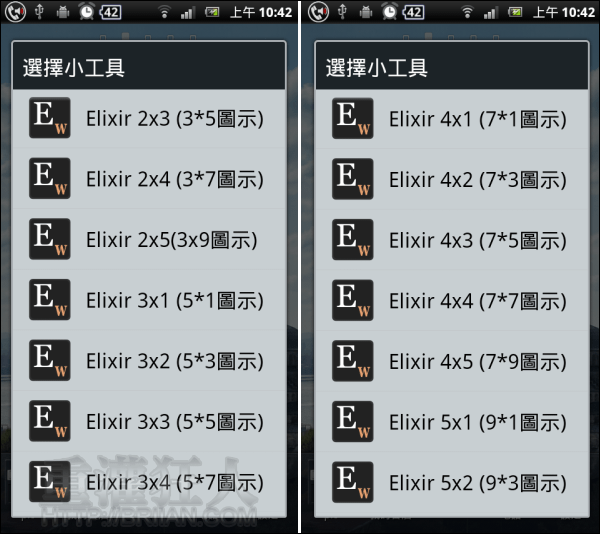600x534 pixels.
Task: Select Elixir 2x4 (3*7圖示) entry
Action: (x=149, y=179)
